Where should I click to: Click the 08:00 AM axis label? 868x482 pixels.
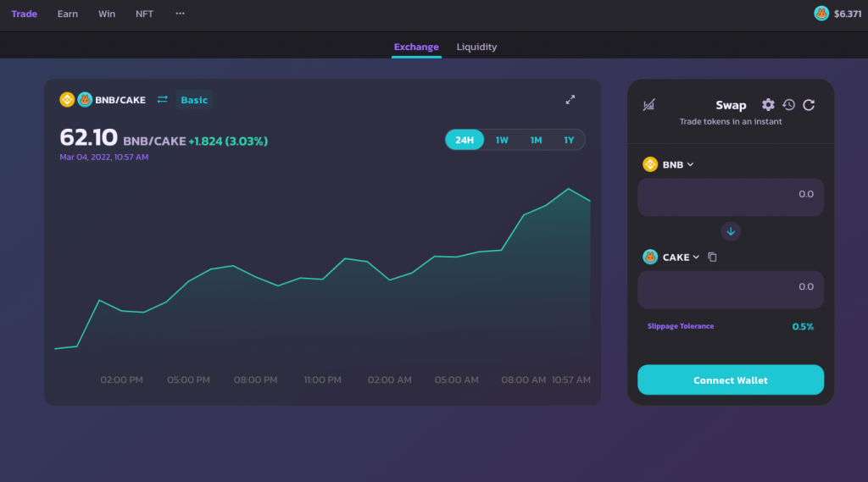coord(523,380)
